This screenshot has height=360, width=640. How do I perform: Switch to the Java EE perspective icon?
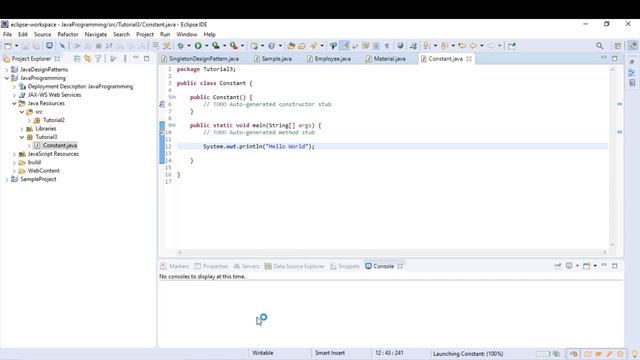[633, 46]
